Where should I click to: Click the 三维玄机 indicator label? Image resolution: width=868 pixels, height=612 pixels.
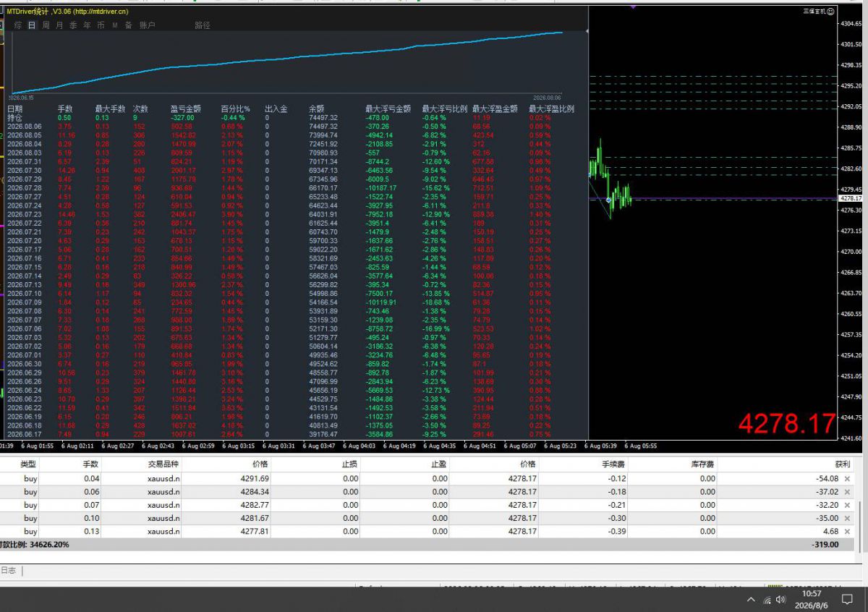814,12
